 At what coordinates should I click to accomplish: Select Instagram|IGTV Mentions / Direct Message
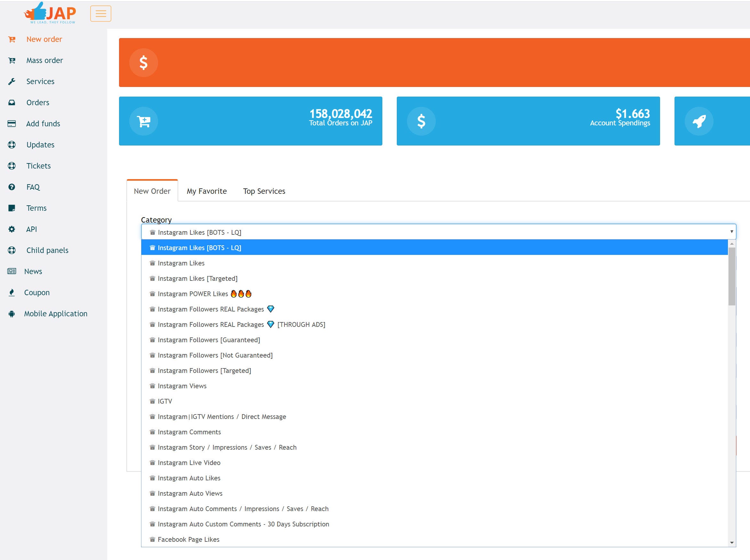[435, 417]
